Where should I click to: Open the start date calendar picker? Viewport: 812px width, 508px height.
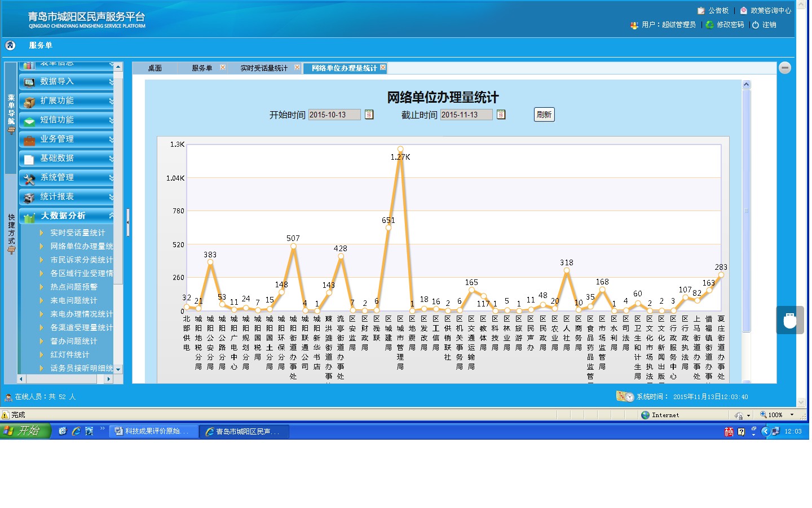(x=369, y=115)
